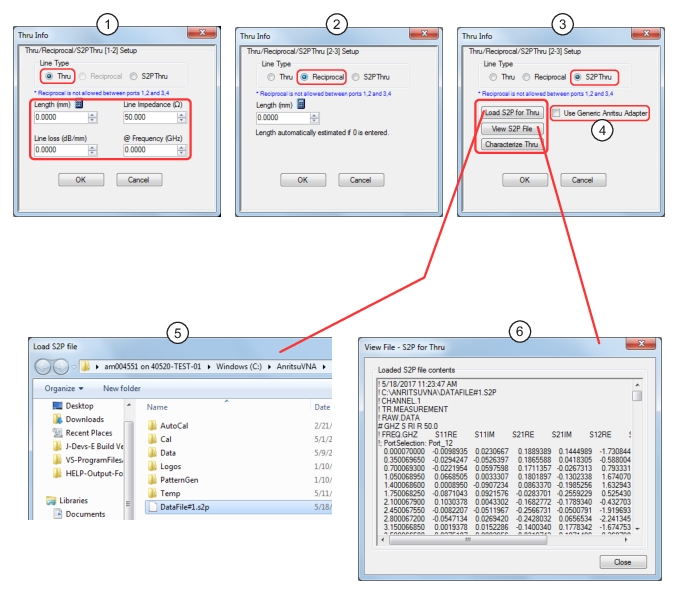Click the Characterize Thru button
This screenshot has width=678, height=592.
(511, 145)
